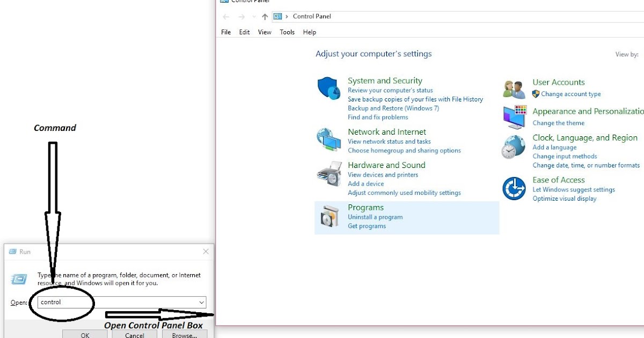Screen dimensions: 644x338
Task: Click the Network and Internet monitor icon
Action: tap(329, 138)
